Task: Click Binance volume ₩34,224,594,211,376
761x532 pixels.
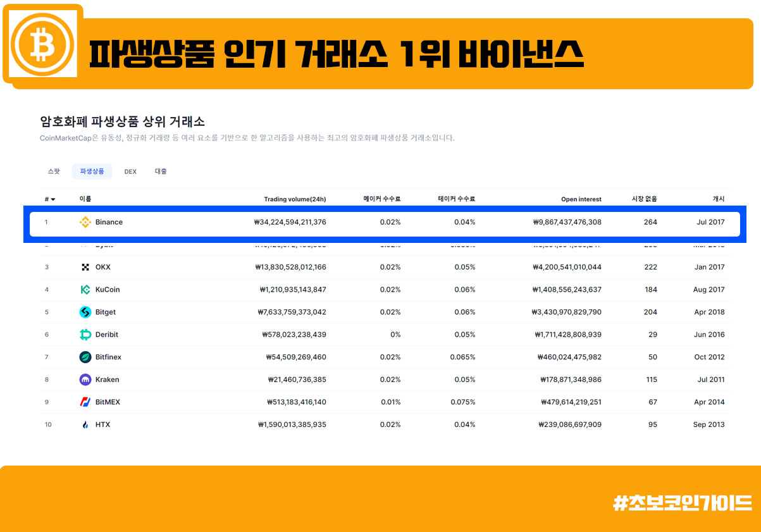Action: pos(290,222)
